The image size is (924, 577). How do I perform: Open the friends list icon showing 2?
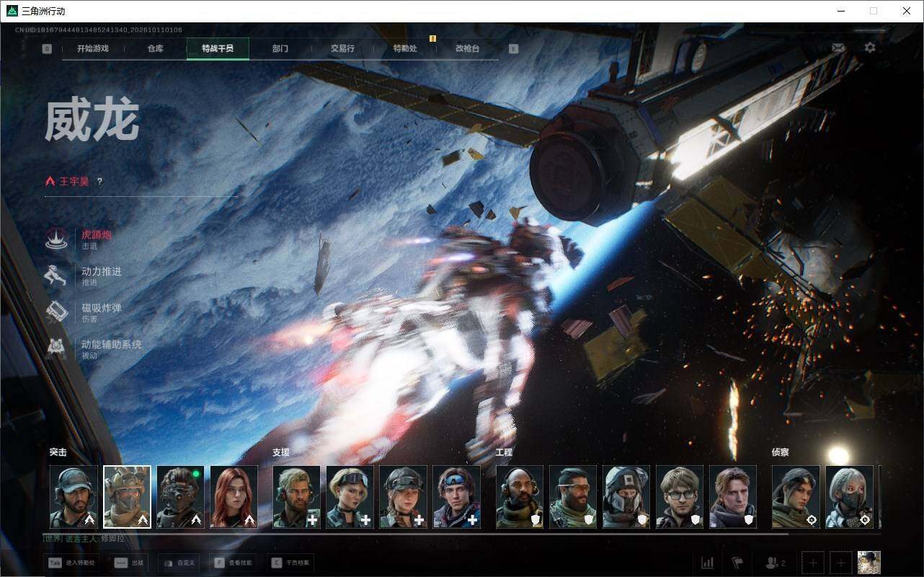(x=776, y=563)
